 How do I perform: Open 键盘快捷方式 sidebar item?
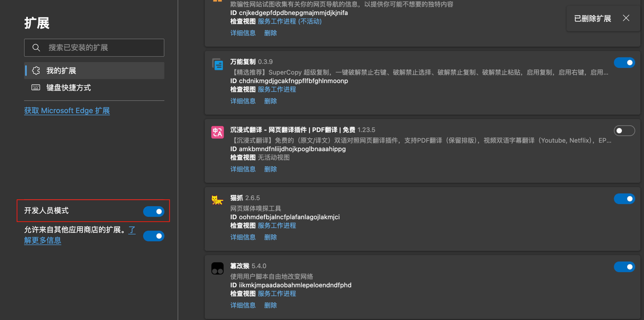[69, 88]
